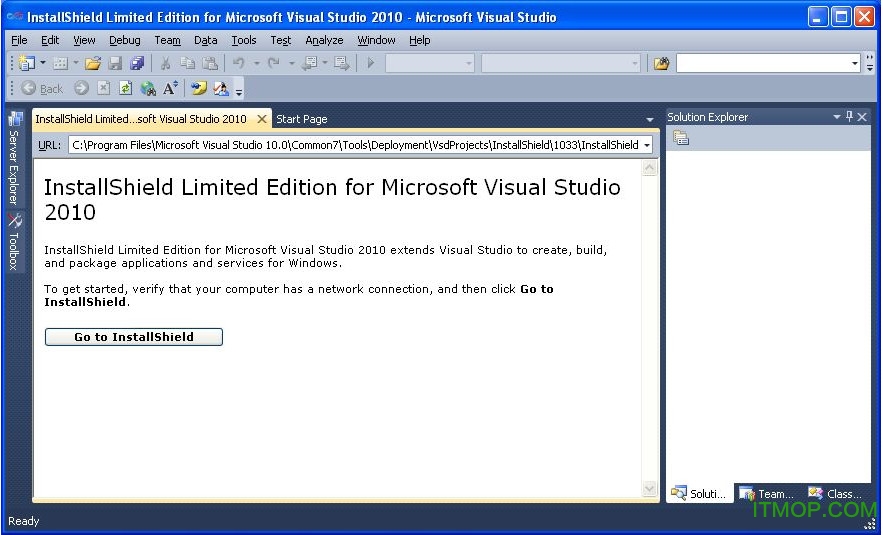Viewport: 883px width, 535px height.
Task: Click the Refresh Browser icon
Action: [126, 88]
